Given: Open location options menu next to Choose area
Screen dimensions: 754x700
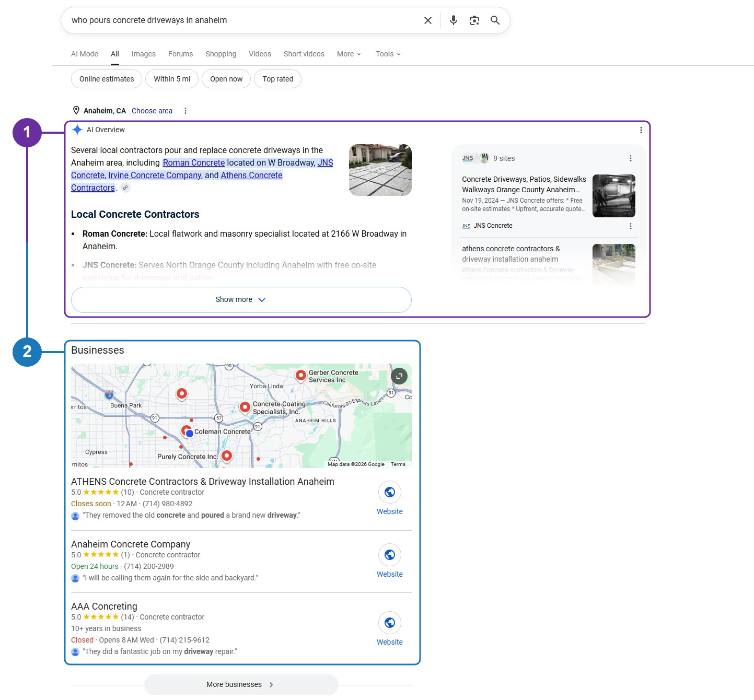Looking at the screenshot, I should (x=185, y=111).
